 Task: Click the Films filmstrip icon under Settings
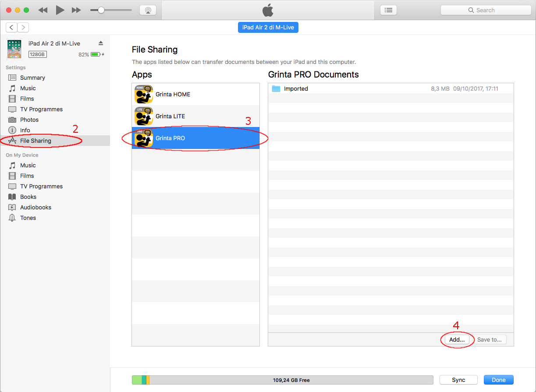[12, 99]
